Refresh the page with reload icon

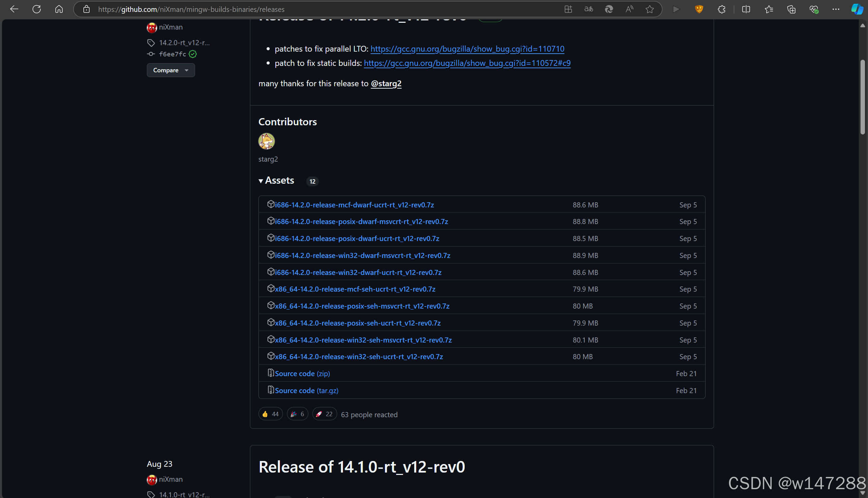click(x=37, y=9)
